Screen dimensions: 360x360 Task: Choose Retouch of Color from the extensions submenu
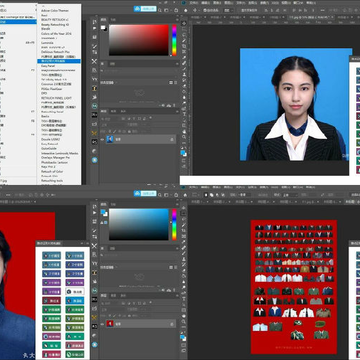coord(52,171)
